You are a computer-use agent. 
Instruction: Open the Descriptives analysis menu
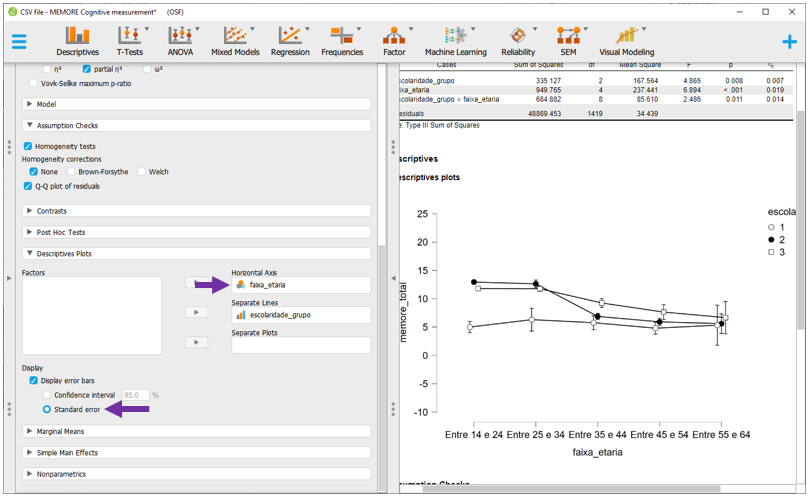(x=77, y=41)
